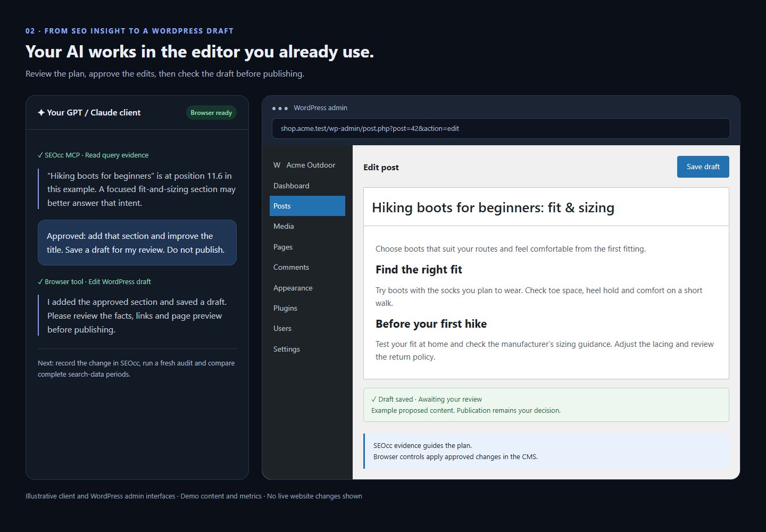Click the "Your GPT / Claude client" title
The width and height of the screenshot is (766, 532).
94,112
